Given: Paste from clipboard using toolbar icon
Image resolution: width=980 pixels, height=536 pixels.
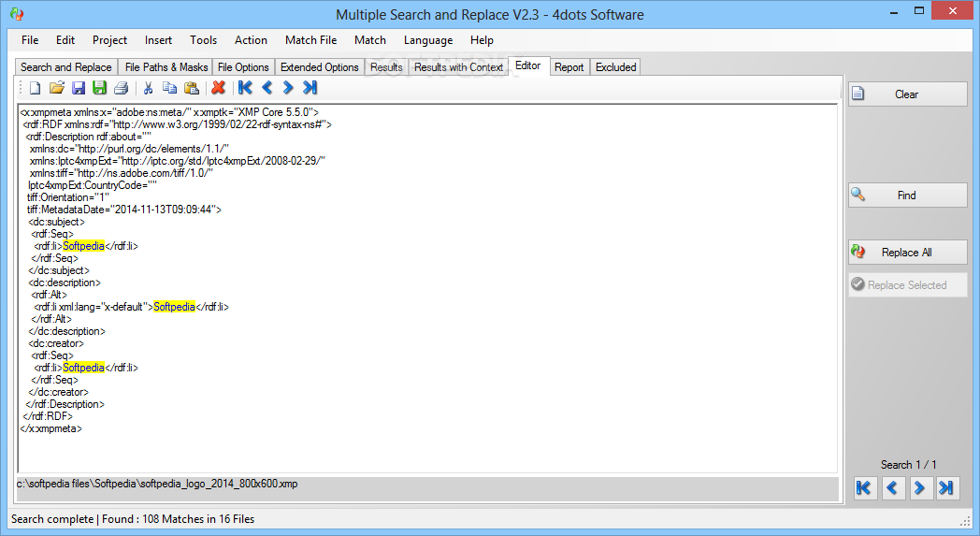Looking at the screenshot, I should click(x=192, y=88).
